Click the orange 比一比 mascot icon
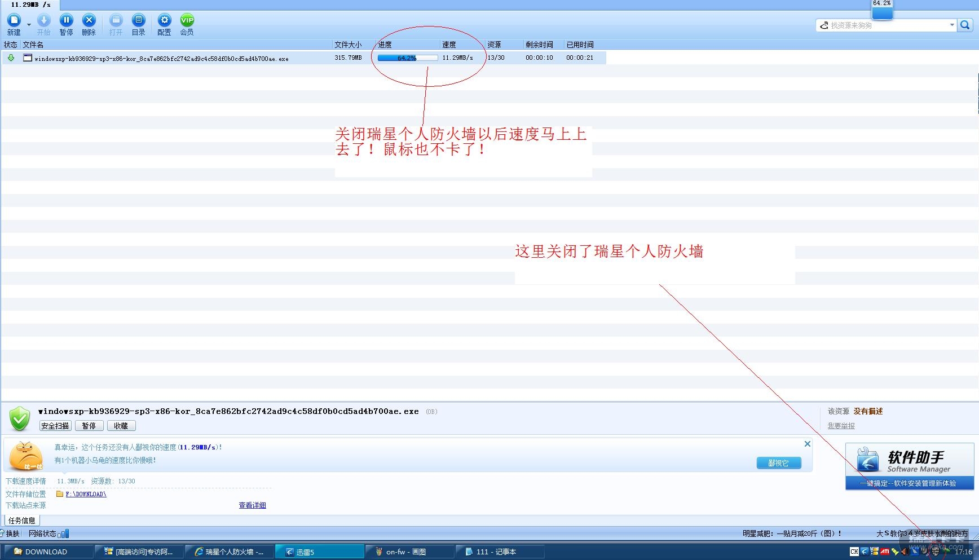 (26, 456)
